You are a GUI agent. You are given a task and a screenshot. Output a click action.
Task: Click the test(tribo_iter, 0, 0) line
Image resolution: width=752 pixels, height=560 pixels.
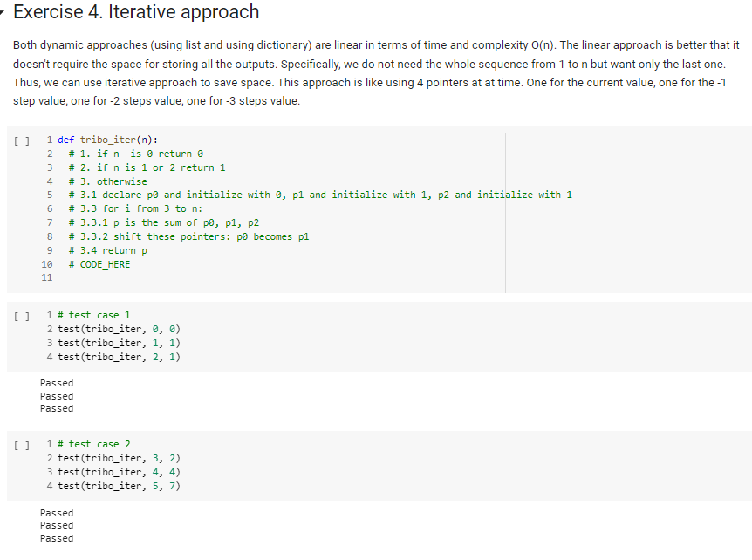[119, 329]
